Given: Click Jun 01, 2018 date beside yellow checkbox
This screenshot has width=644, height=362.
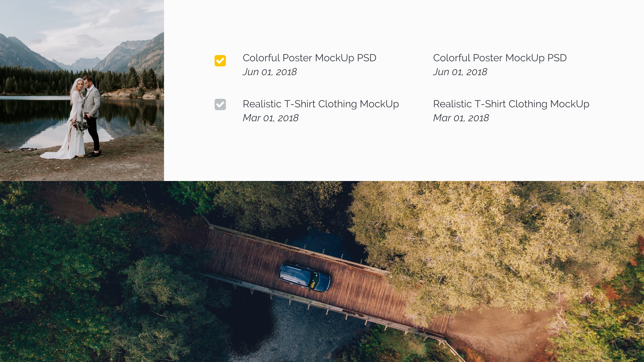Looking at the screenshot, I should click(270, 72).
